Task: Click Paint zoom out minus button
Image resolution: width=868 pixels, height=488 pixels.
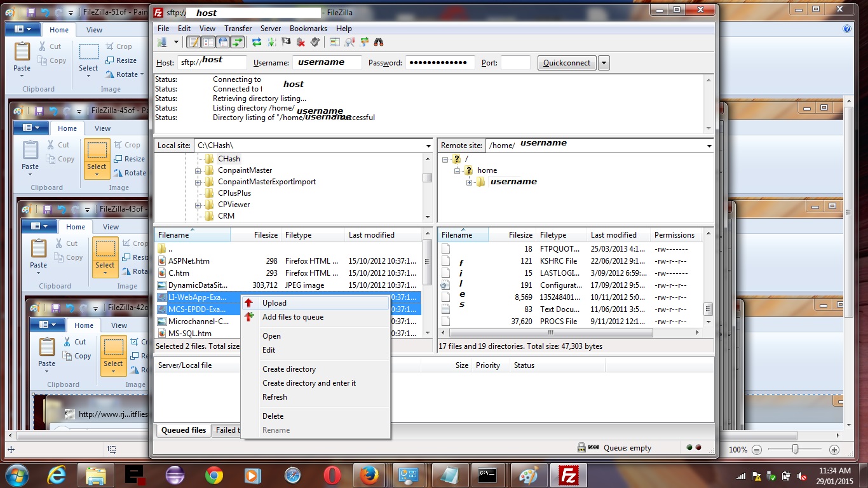Action: point(756,449)
